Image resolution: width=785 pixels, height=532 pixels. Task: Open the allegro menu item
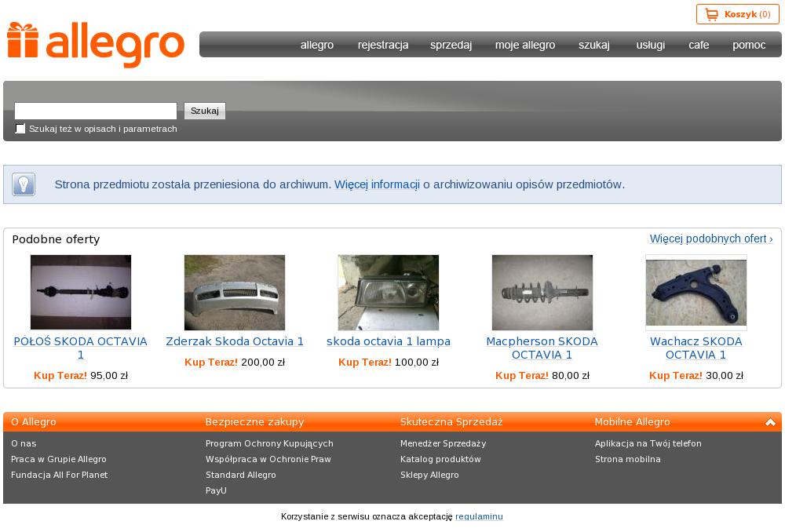point(317,45)
